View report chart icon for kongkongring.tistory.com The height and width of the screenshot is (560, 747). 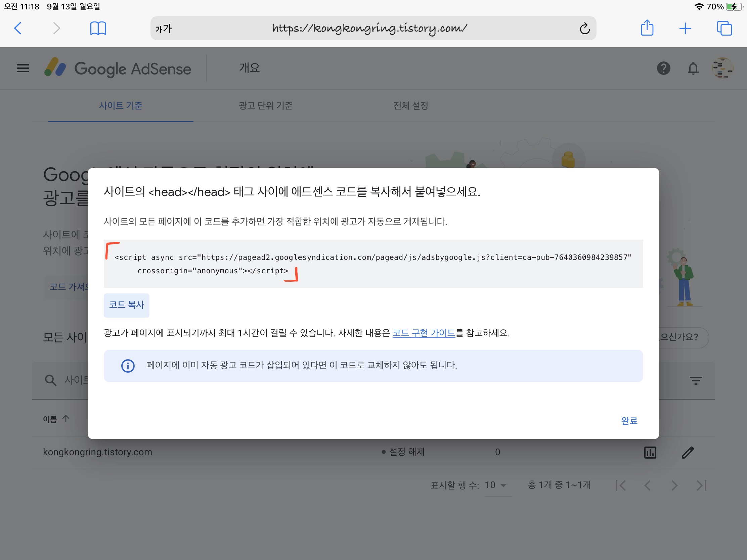[x=650, y=452]
